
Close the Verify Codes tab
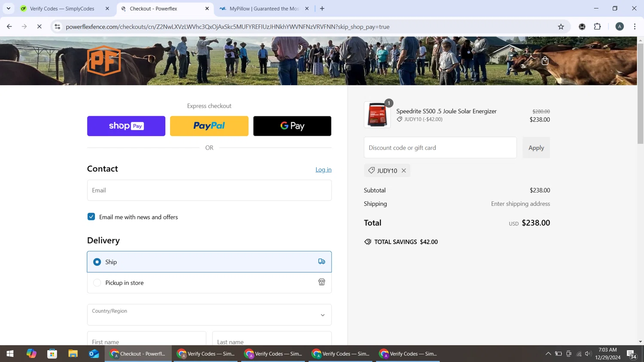(107, 9)
